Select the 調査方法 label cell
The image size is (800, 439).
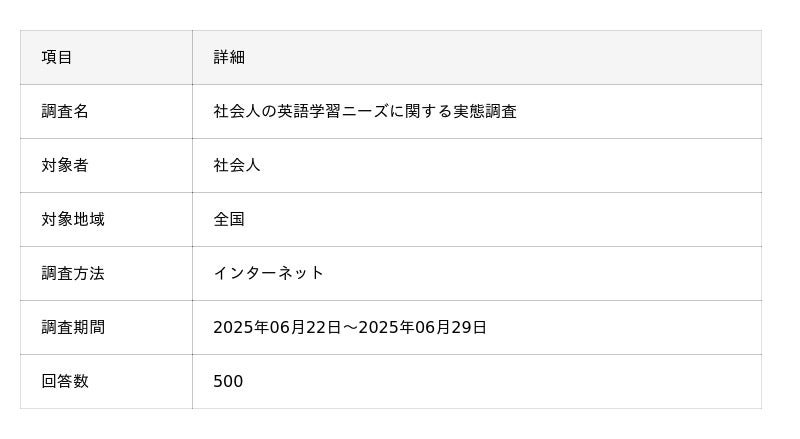click(x=106, y=274)
